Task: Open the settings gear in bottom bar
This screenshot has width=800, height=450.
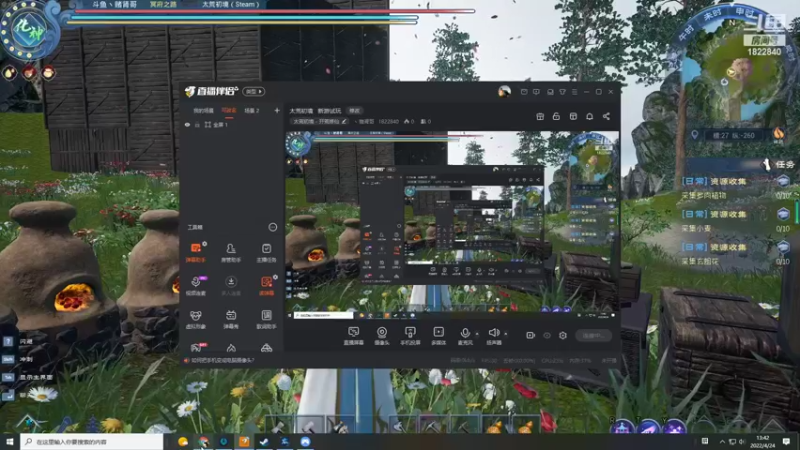Action: click(563, 335)
